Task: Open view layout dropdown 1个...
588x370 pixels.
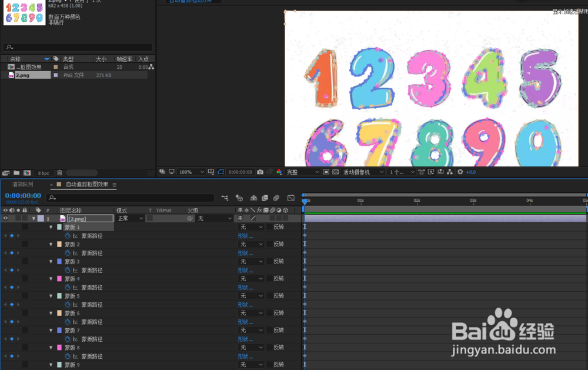Action: [x=402, y=172]
